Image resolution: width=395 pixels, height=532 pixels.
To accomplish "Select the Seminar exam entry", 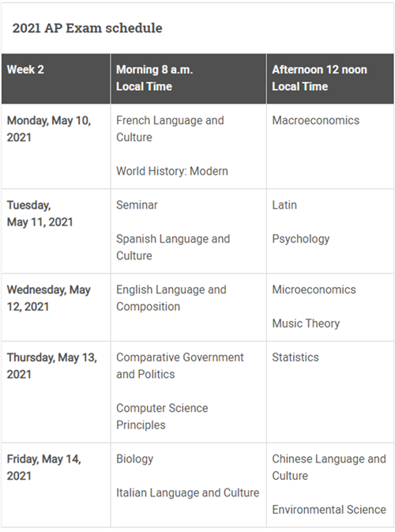I will coord(137,205).
